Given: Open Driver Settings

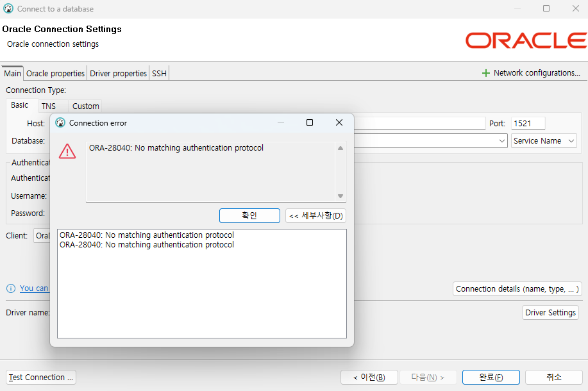Looking at the screenshot, I should (550, 313).
